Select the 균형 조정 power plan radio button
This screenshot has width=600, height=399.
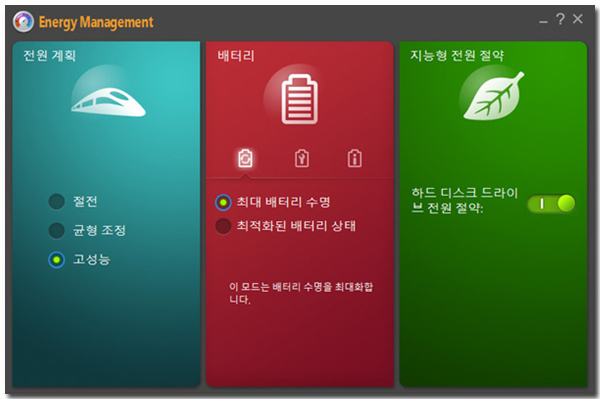(x=57, y=230)
